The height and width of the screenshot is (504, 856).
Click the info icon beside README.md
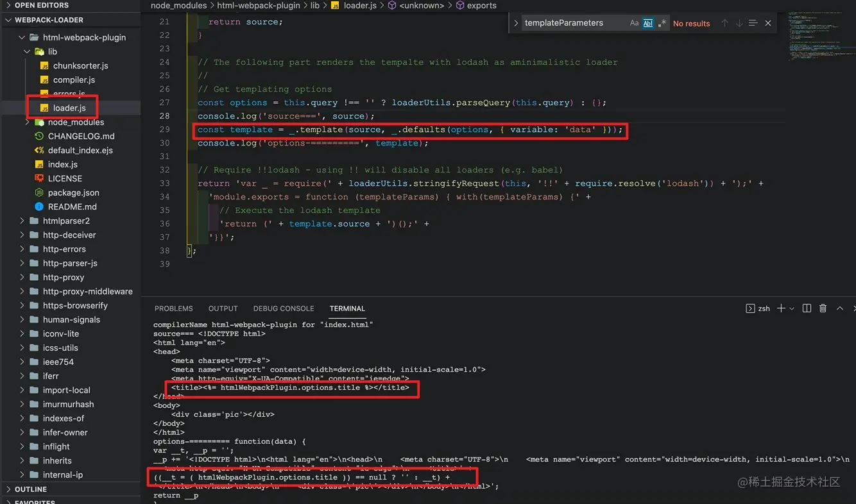[39, 206]
